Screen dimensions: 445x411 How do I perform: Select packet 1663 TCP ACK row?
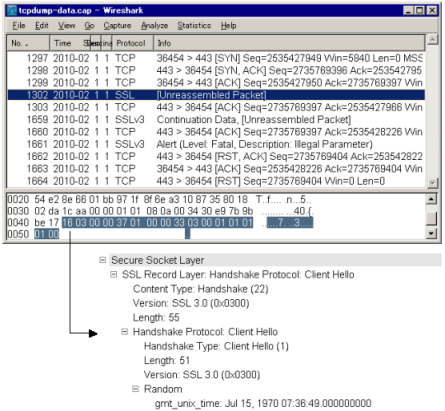216,169
